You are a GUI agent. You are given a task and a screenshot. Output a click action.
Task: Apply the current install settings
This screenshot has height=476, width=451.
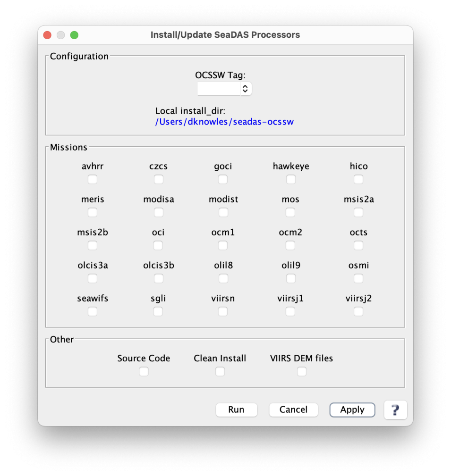click(352, 409)
